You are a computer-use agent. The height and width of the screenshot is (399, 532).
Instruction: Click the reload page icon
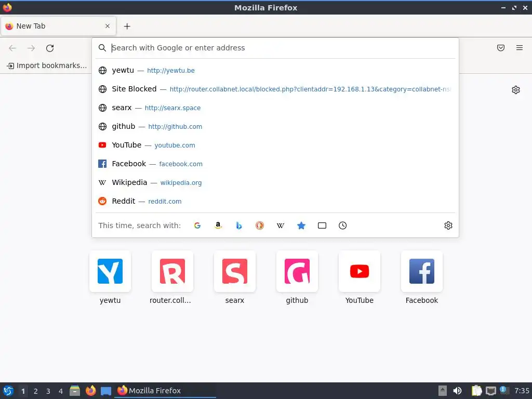coord(50,48)
